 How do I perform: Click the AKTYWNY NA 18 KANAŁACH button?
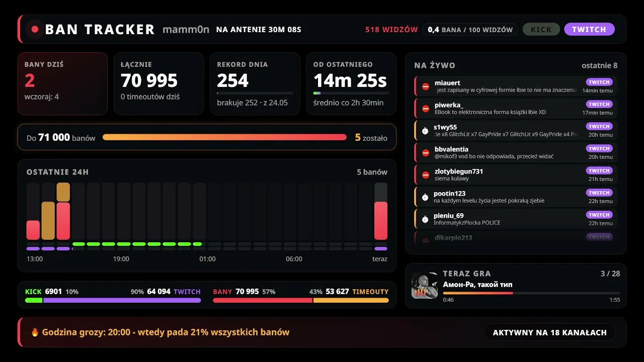coord(550,332)
